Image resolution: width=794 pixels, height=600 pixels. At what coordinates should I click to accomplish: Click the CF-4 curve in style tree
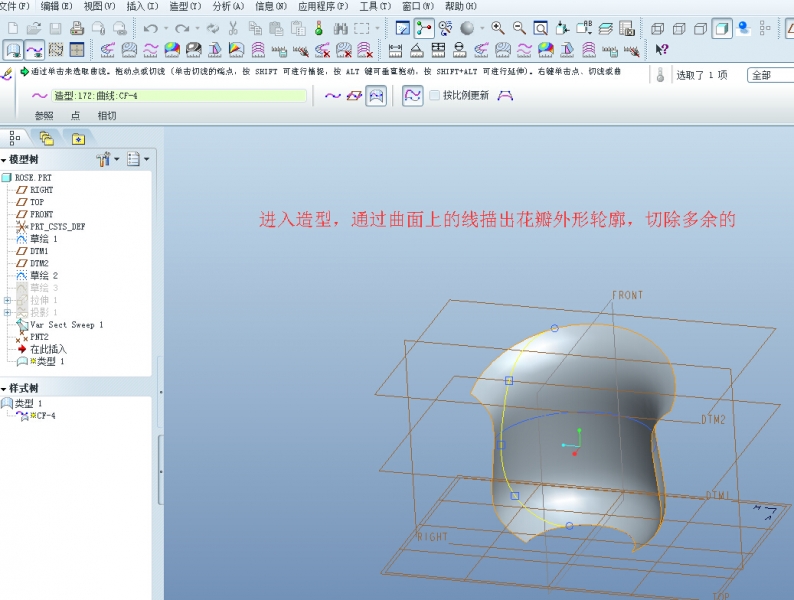coord(46,415)
